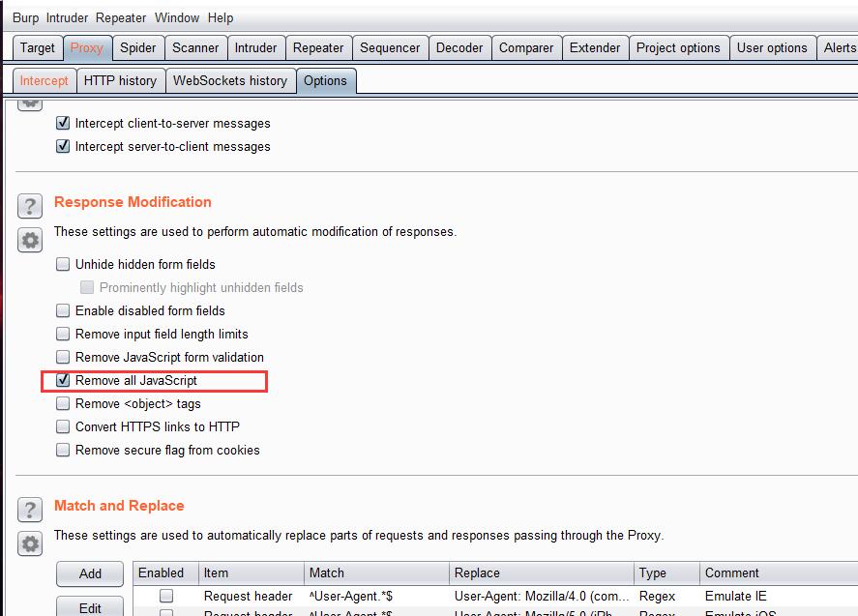The image size is (858, 616).
Task: Switch to the Repeater tab
Action: click(318, 47)
